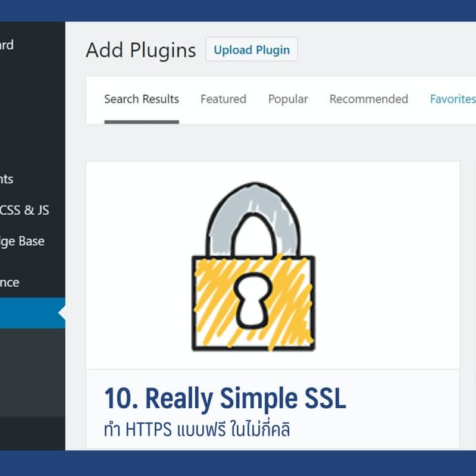Click the arrow pointer on active sidebar item
This screenshot has height=476, width=476.
pyautogui.click(x=61, y=313)
